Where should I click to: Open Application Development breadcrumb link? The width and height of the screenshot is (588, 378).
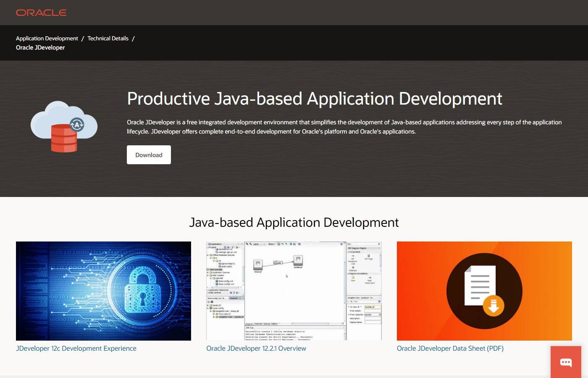47,38
